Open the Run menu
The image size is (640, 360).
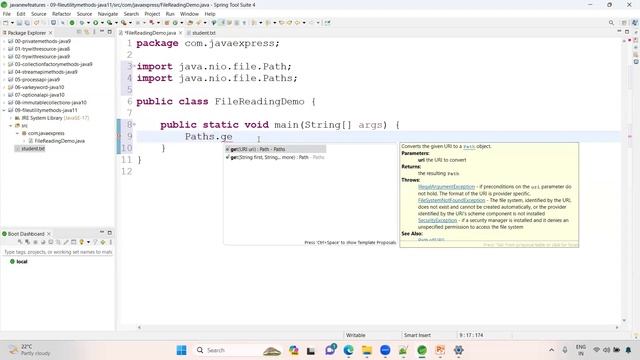pos(170,14)
